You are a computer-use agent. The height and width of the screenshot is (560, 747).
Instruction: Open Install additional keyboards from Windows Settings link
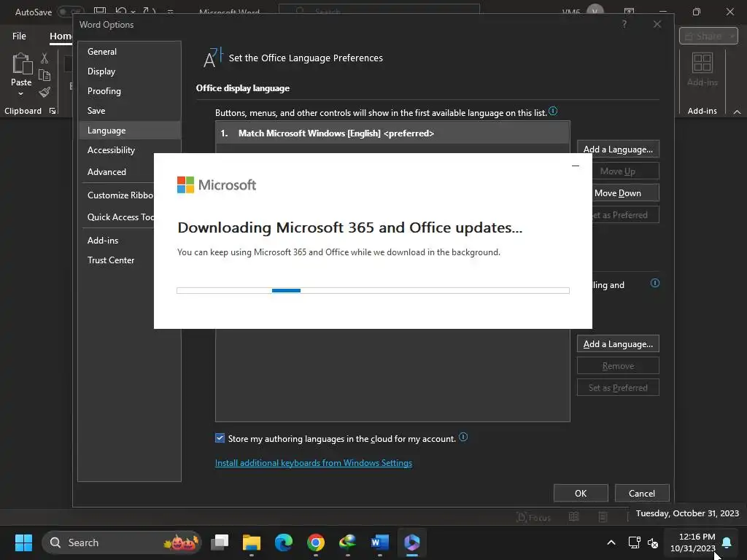click(314, 463)
